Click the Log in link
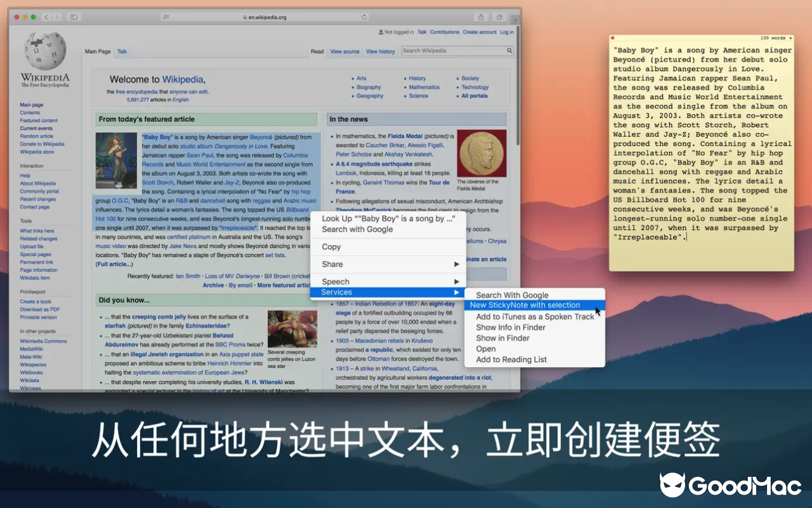812x508 pixels. point(506,32)
